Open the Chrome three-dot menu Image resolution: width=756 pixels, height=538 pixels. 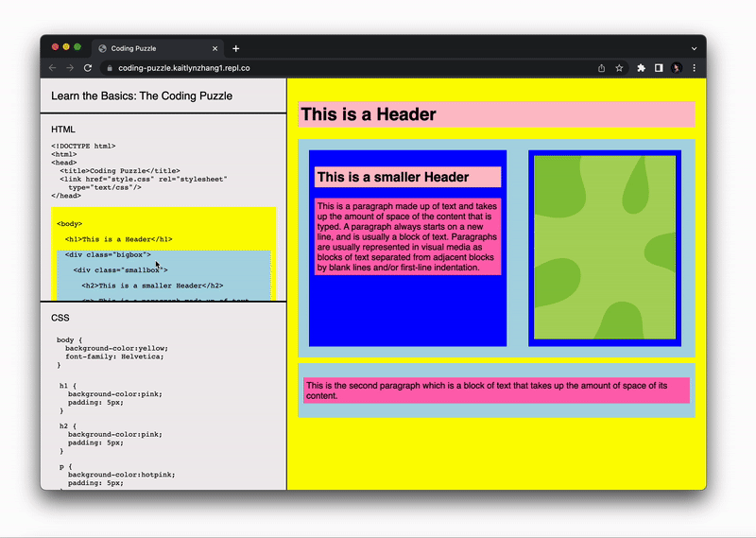pos(694,68)
